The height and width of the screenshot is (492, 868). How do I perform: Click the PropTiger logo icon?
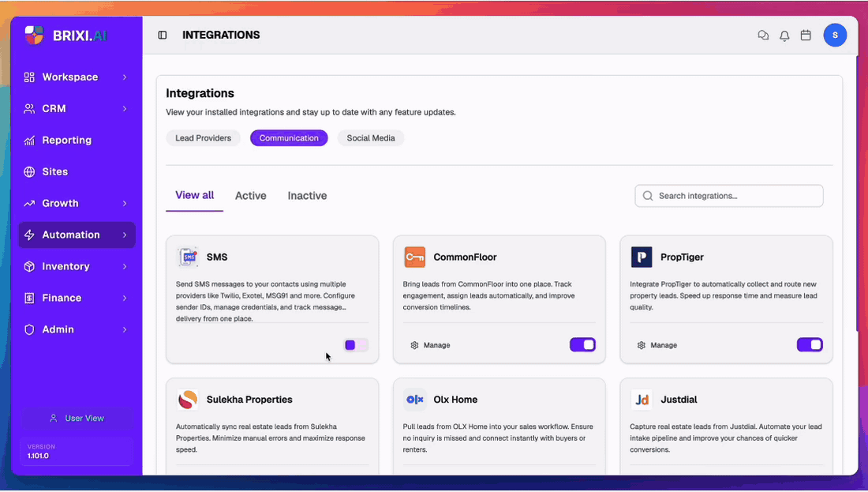642,257
